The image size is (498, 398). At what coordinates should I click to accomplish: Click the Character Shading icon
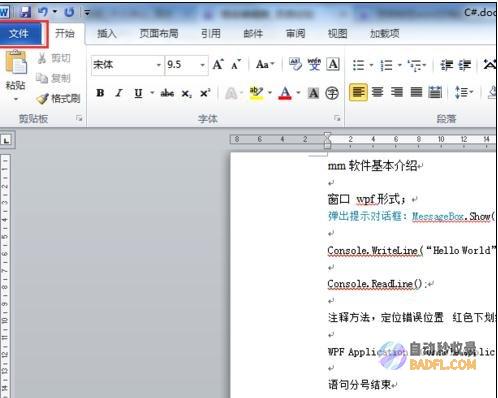(313, 93)
